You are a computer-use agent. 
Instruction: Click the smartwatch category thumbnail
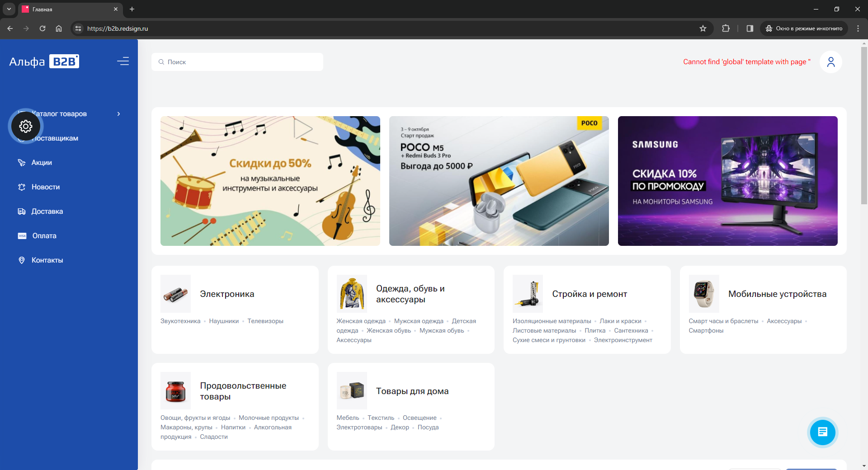[x=704, y=294]
